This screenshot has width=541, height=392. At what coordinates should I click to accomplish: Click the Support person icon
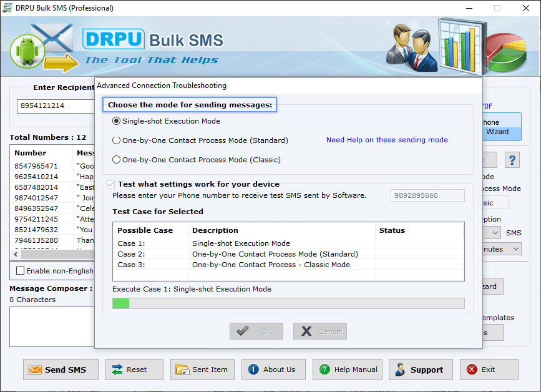point(400,370)
